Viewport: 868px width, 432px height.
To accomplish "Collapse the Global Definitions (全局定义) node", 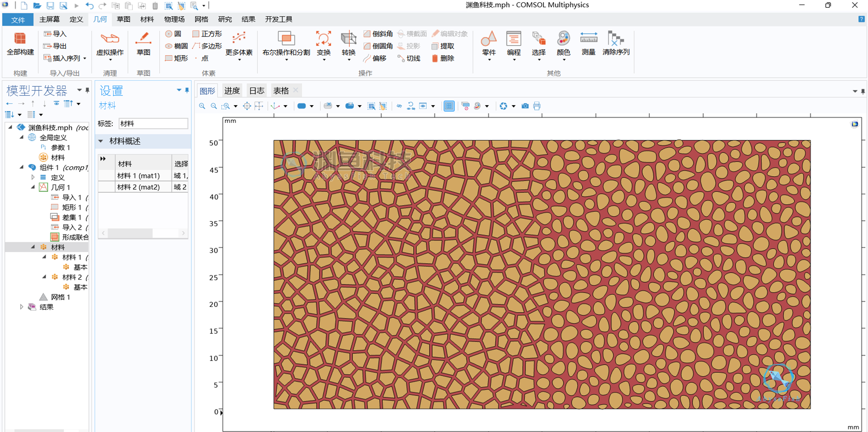I will point(21,138).
